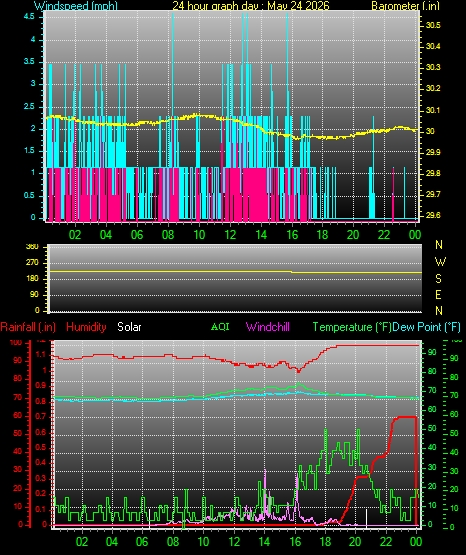Click the 2.5 windspeed axis value

(x=29, y=106)
